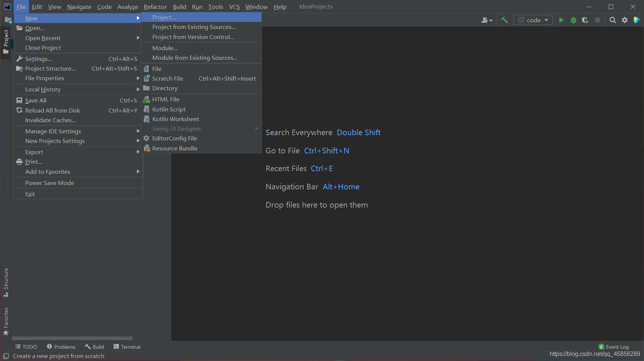Click Save All in File menu
644x361 pixels.
[77, 100]
